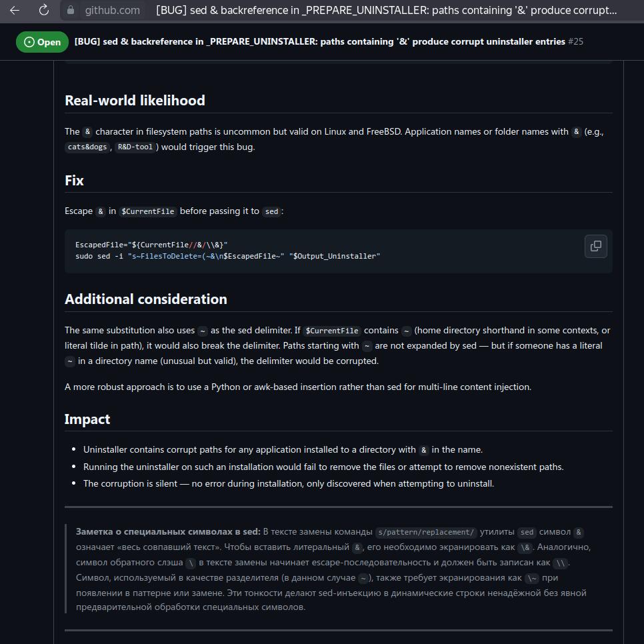Click the s/pattern/replacement/ inline code

pos(426,532)
